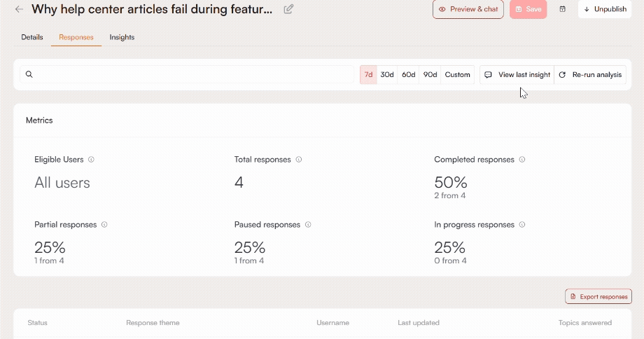
Task: Open the Details tab
Action: click(32, 37)
